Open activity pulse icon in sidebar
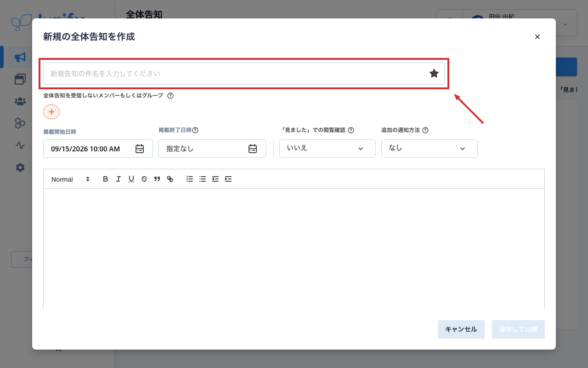This screenshot has height=368, width=588. click(x=20, y=145)
